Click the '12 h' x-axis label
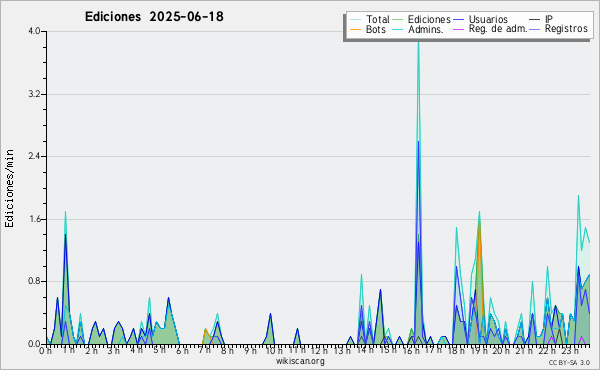The image size is (600, 370). click(318, 351)
